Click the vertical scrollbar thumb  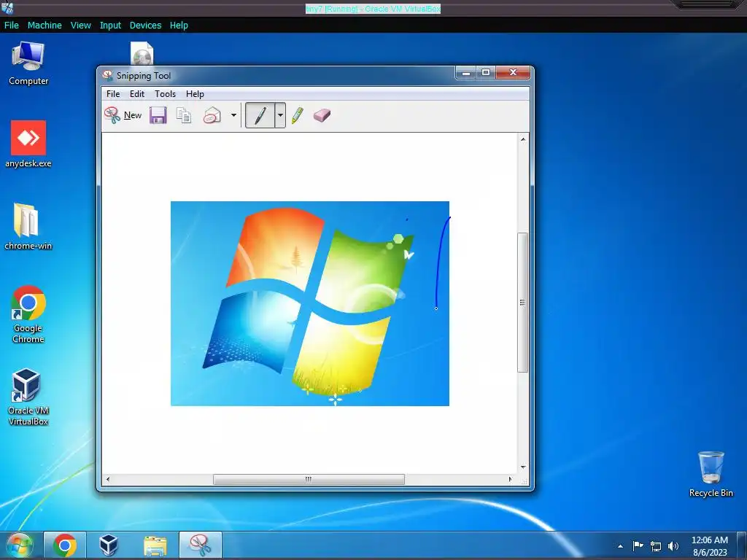[523, 303]
